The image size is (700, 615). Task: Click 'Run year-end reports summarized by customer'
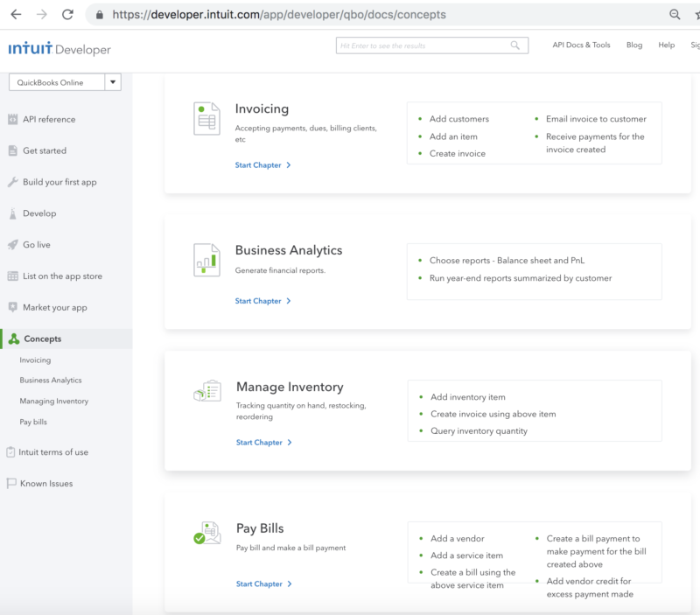pyautogui.click(x=521, y=278)
